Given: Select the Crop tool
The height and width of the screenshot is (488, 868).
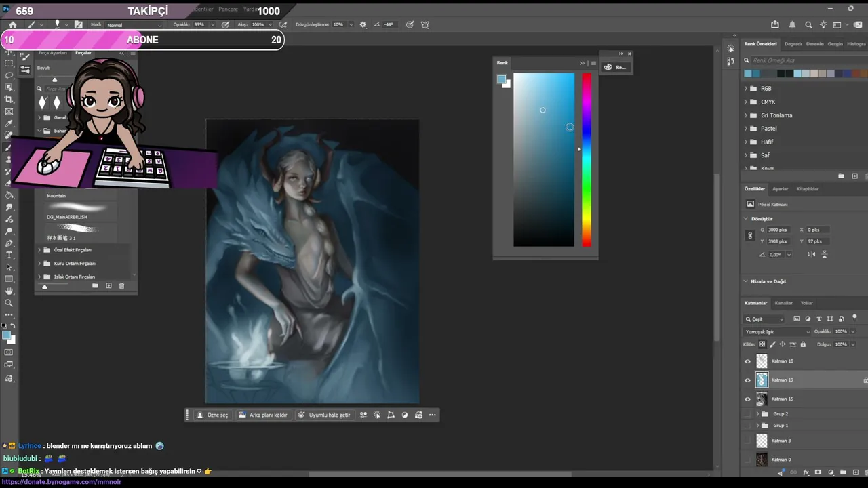Looking at the screenshot, I should coord(9,100).
